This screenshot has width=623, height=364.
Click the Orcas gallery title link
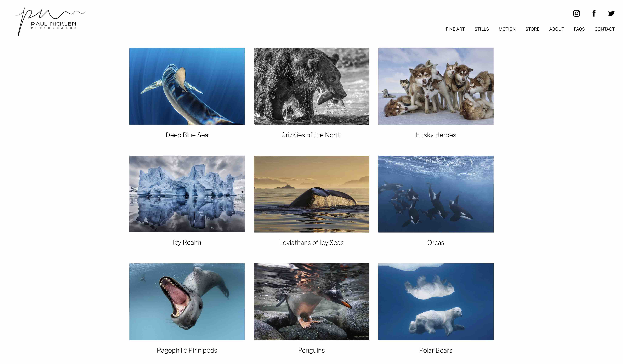(x=436, y=243)
